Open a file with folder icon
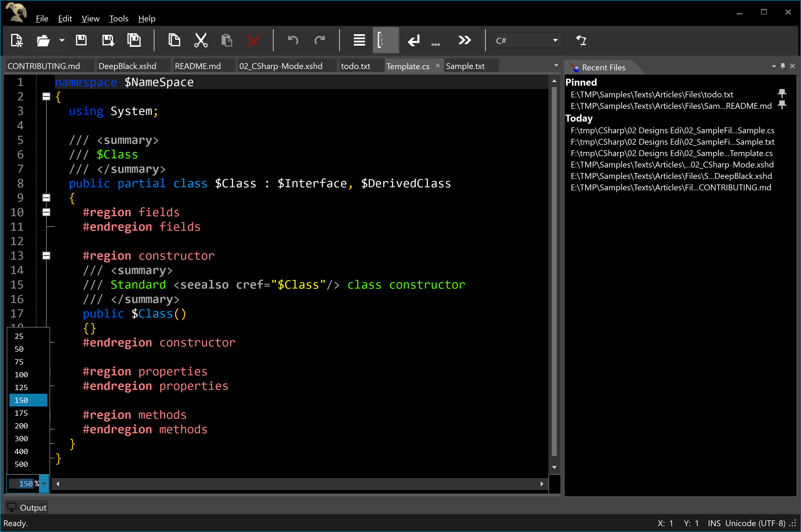Image resolution: width=801 pixels, height=532 pixels. [43, 40]
